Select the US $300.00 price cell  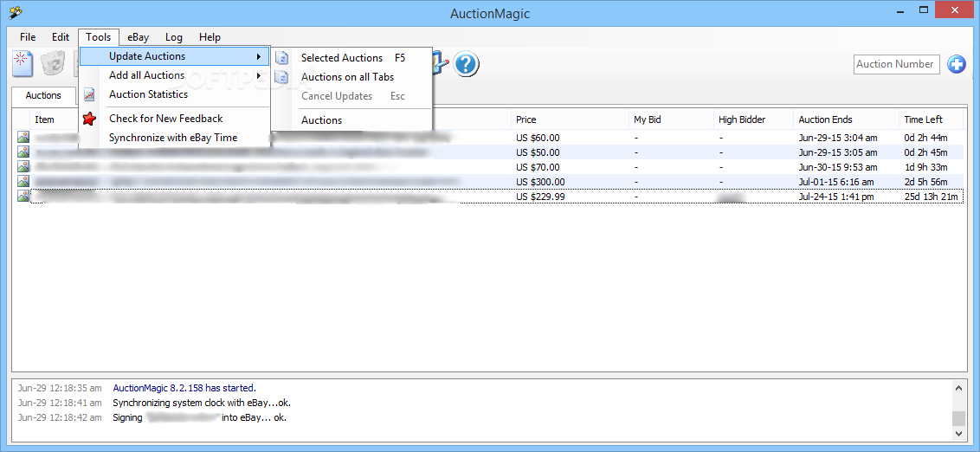tap(540, 182)
